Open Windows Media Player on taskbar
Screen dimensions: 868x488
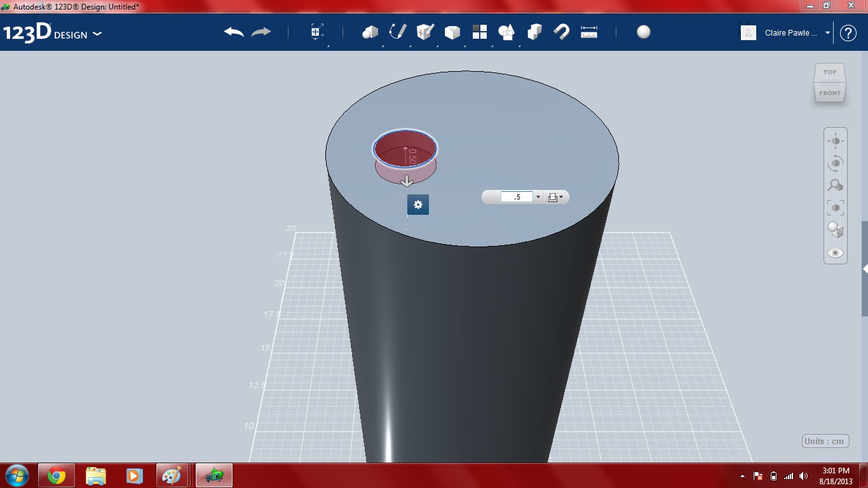point(133,475)
